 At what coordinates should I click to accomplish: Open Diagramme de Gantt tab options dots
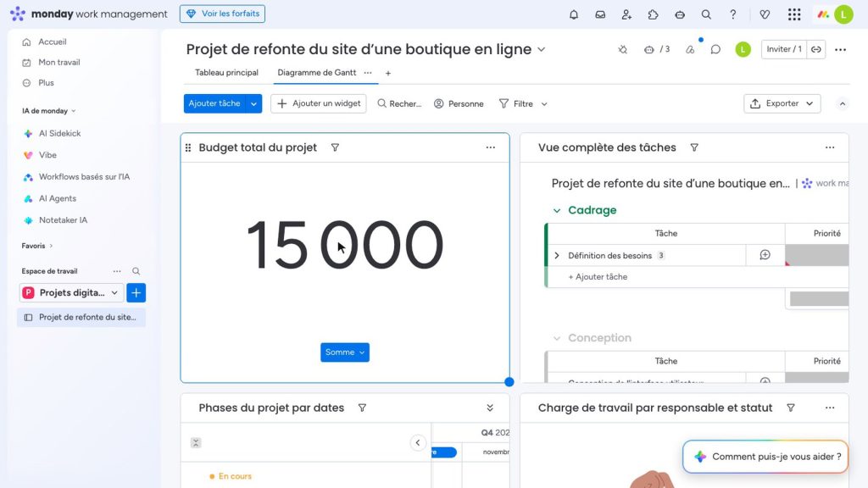[368, 73]
